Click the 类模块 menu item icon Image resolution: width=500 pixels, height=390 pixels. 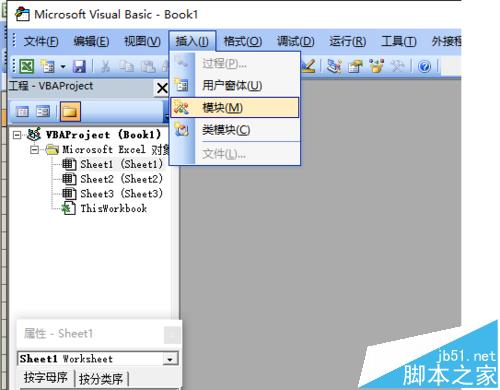tap(182, 130)
